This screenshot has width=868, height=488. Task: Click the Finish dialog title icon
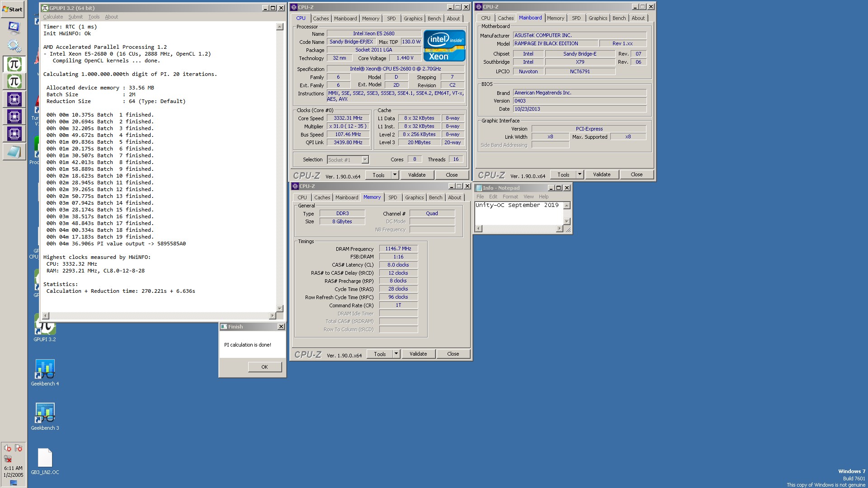(x=224, y=327)
